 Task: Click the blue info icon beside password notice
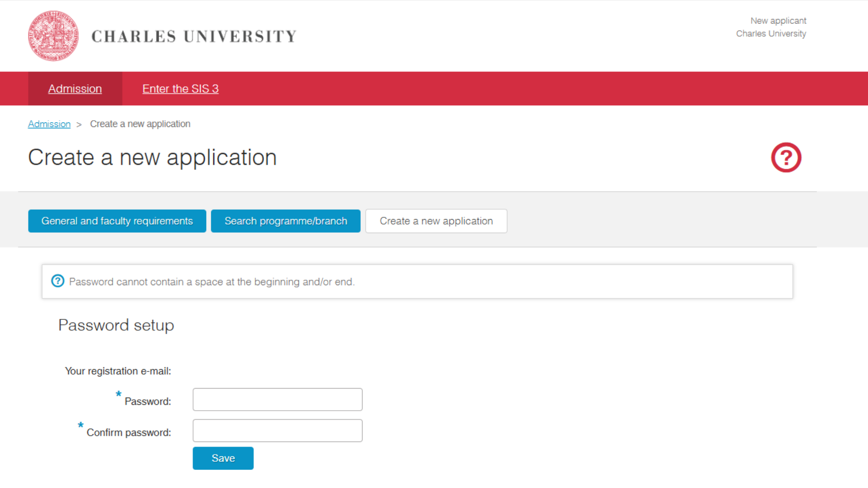click(x=57, y=281)
